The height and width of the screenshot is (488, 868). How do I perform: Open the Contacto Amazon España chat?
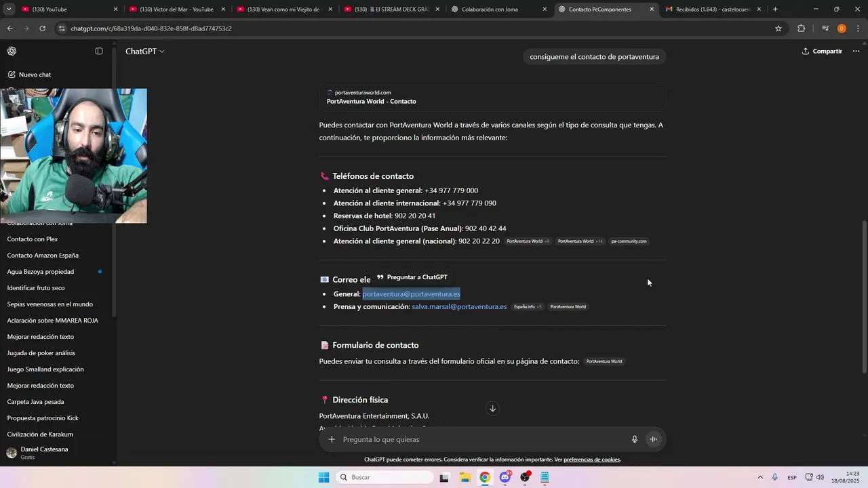point(43,256)
